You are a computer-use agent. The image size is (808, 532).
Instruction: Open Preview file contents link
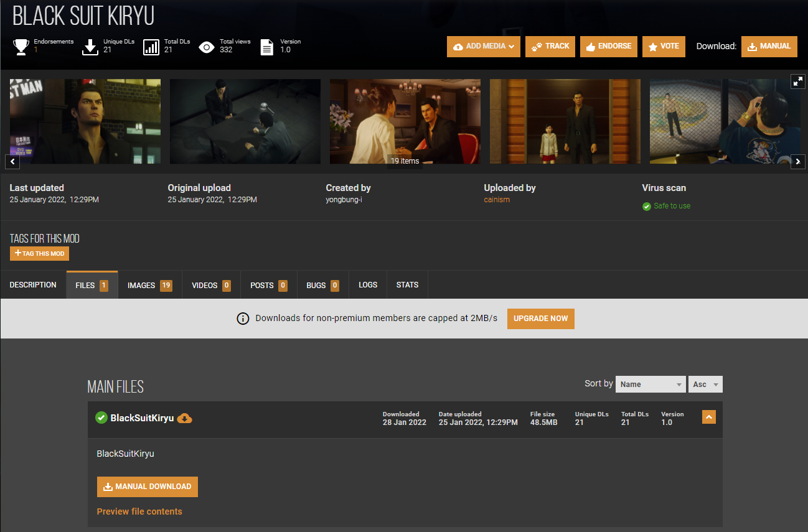click(139, 511)
